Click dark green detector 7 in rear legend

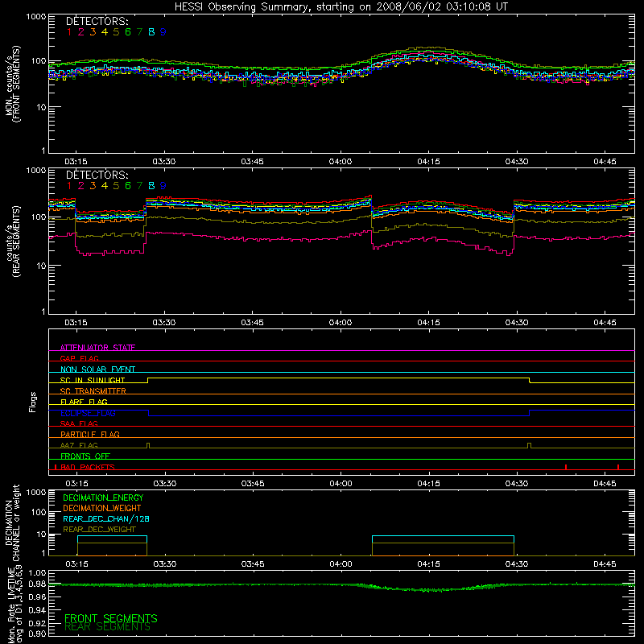point(139,186)
